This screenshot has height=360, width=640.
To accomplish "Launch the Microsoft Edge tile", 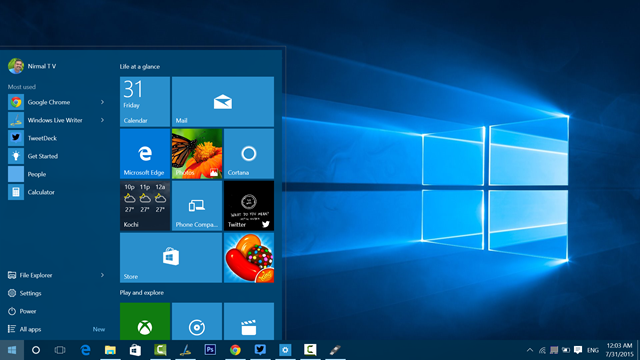I will coord(145,153).
